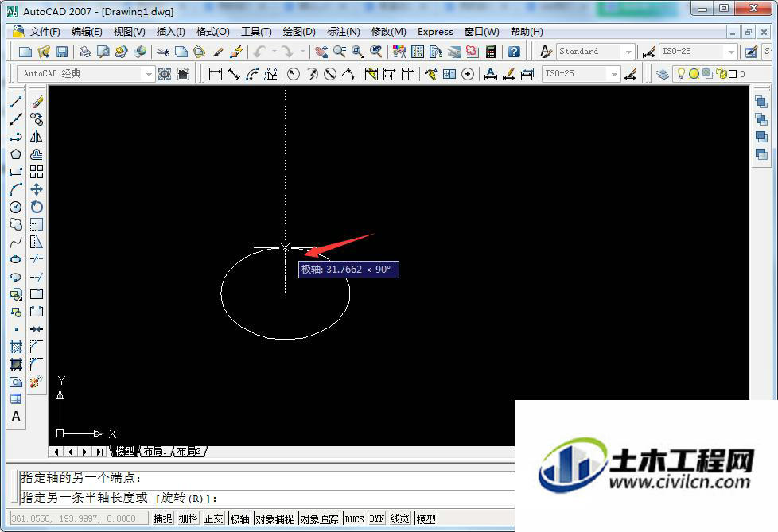The image size is (778, 532).
Task: Expand the Standard text style dropdown
Action: pyautogui.click(x=628, y=52)
